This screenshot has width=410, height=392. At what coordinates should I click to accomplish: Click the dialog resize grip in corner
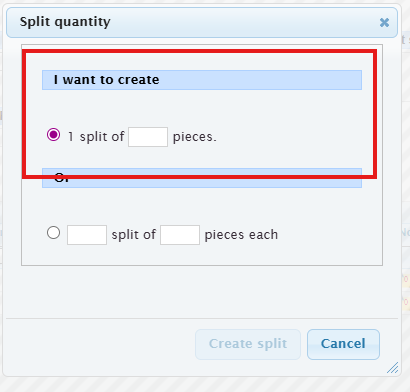393,367
